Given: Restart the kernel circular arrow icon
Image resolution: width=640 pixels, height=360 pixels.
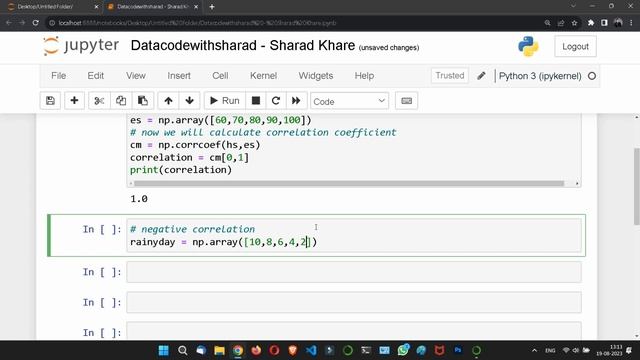Looking at the screenshot, I should click(x=276, y=101).
